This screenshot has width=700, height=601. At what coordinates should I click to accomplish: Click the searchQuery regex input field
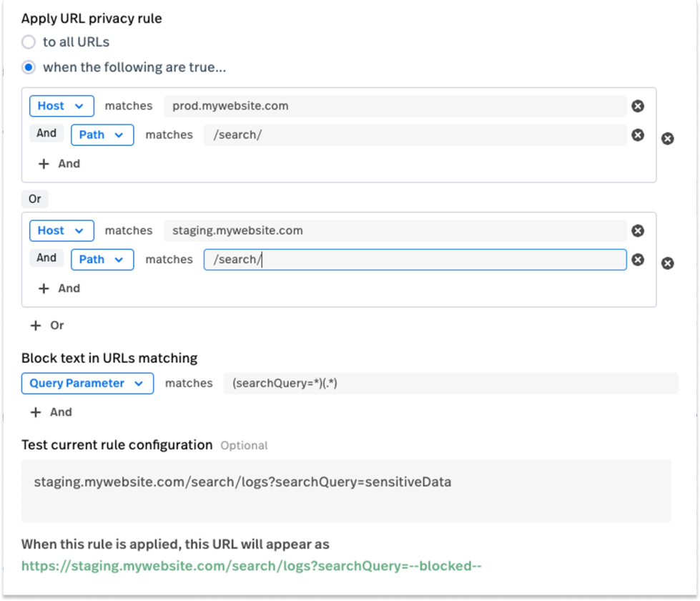tap(451, 383)
